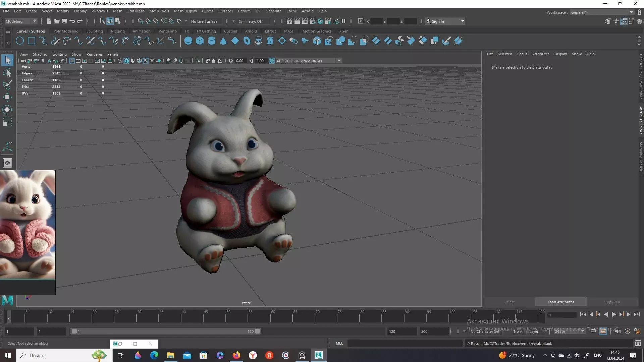Toggle the viewport grid display
644x362 pixels.
pos(72,61)
